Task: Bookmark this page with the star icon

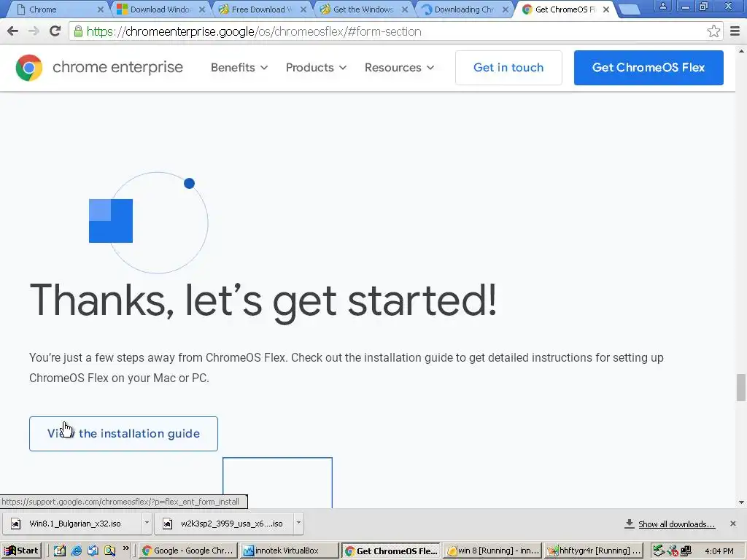Action: click(x=713, y=31)
